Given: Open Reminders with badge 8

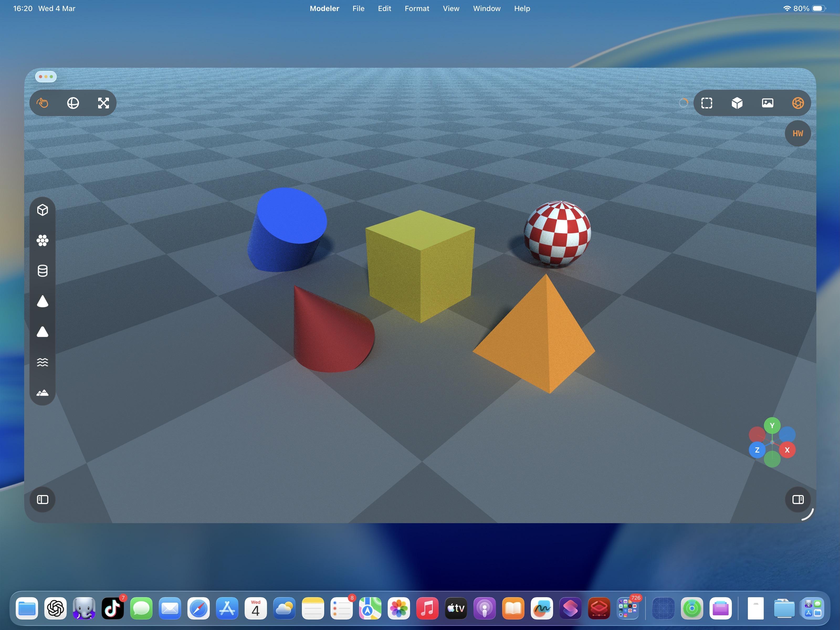Looking at the screenshot, I should pos(342,609).
